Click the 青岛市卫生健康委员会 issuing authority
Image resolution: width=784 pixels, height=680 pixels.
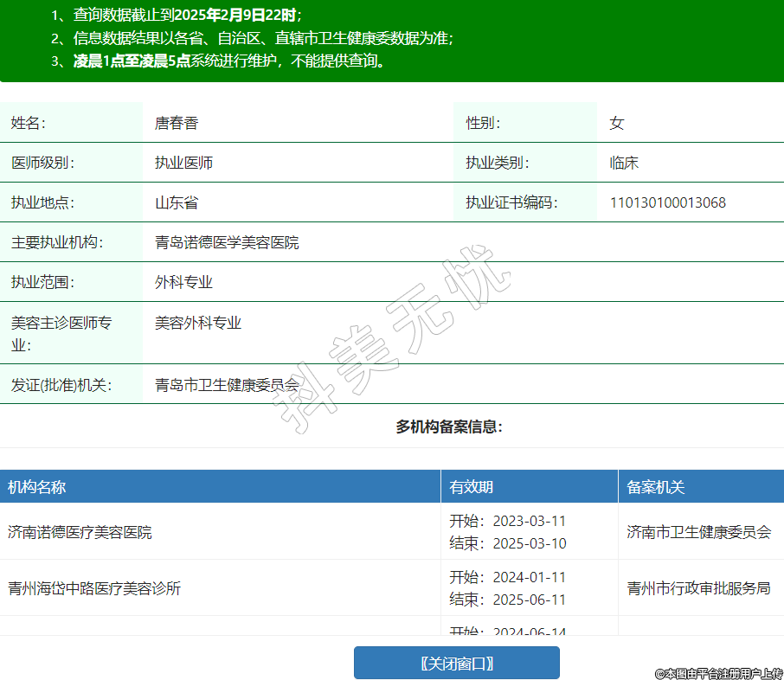pyautogui.click(x=227, y=385)
